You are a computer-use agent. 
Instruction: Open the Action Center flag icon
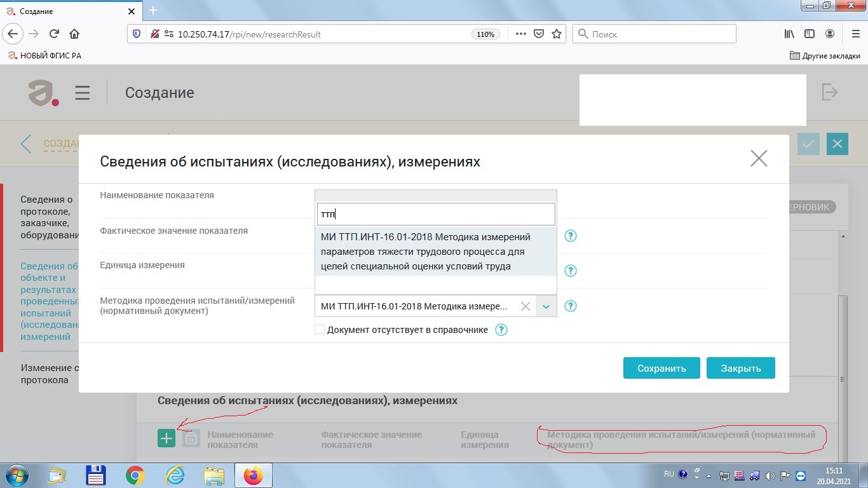tap(785, 475)
